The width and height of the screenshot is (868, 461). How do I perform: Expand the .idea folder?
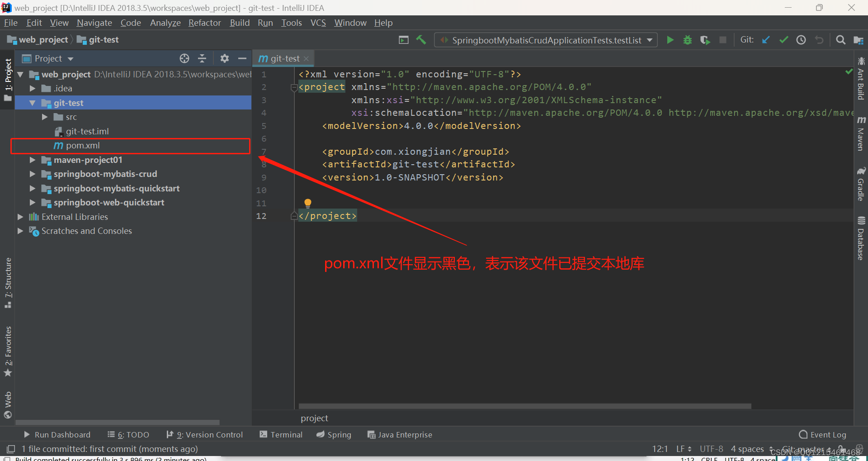coord(33,89)
